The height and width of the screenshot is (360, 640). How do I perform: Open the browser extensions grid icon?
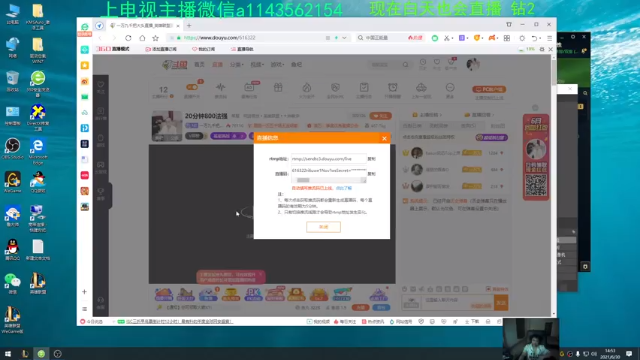(507, 38)
